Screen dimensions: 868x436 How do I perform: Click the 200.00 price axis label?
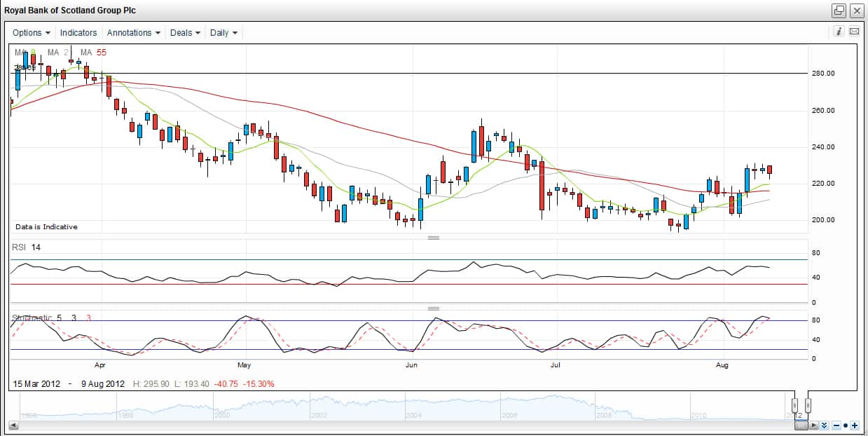[823, 220]
